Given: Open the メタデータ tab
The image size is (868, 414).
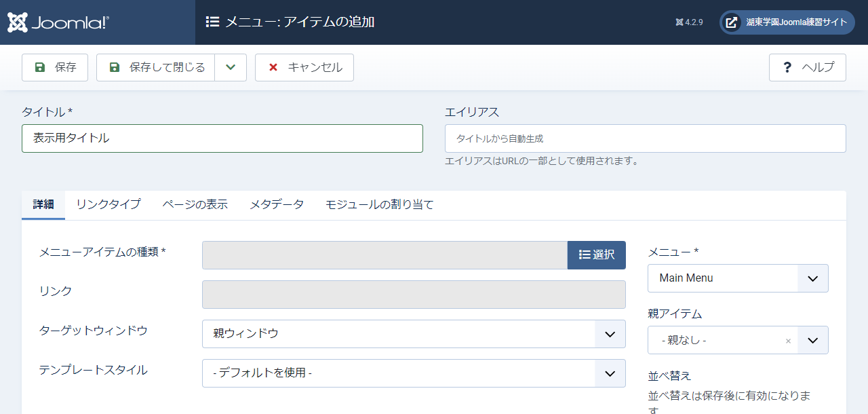Looking at the screenshot, I should [277, 204].
